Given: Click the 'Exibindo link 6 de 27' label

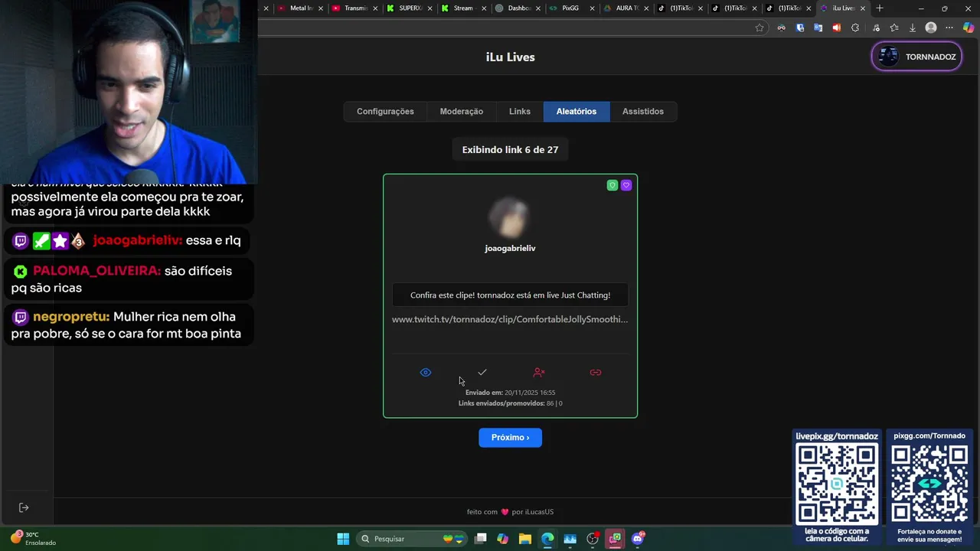Looking at the screenshot, I should (x=510, y=150).
